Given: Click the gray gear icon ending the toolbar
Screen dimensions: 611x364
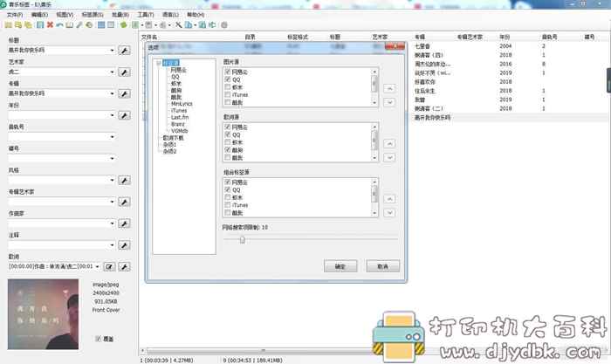Looking at the screenshot, I should pos(224,25).
